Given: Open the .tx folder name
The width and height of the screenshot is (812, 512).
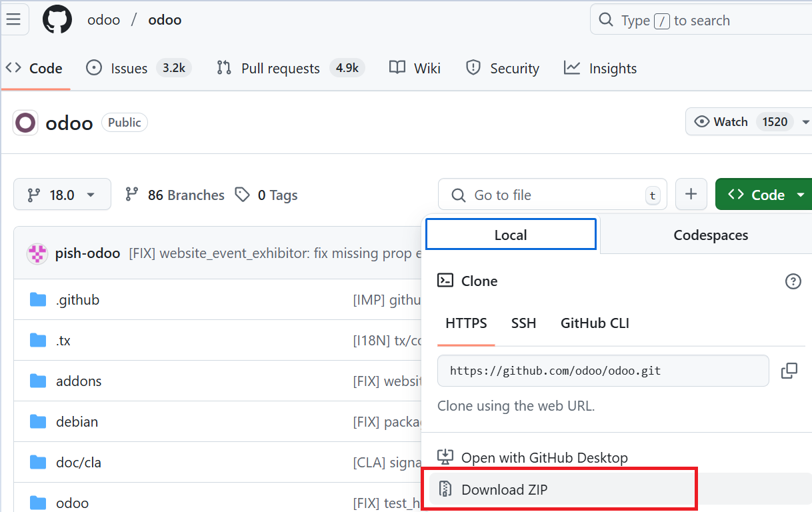Looking at the screenshot, I should 63,341.
